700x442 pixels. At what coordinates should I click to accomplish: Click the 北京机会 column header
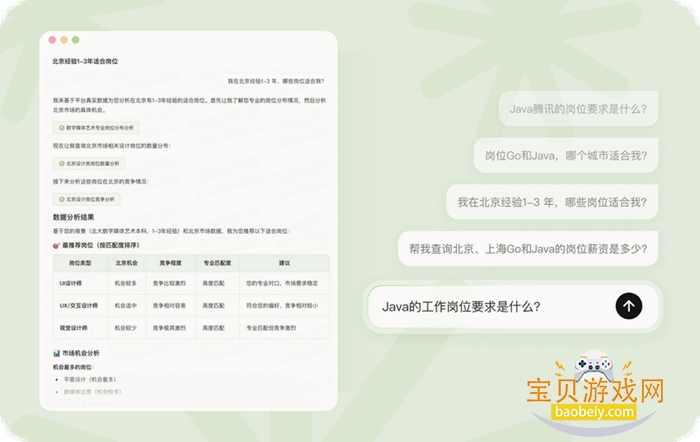(x=126, y=263)
